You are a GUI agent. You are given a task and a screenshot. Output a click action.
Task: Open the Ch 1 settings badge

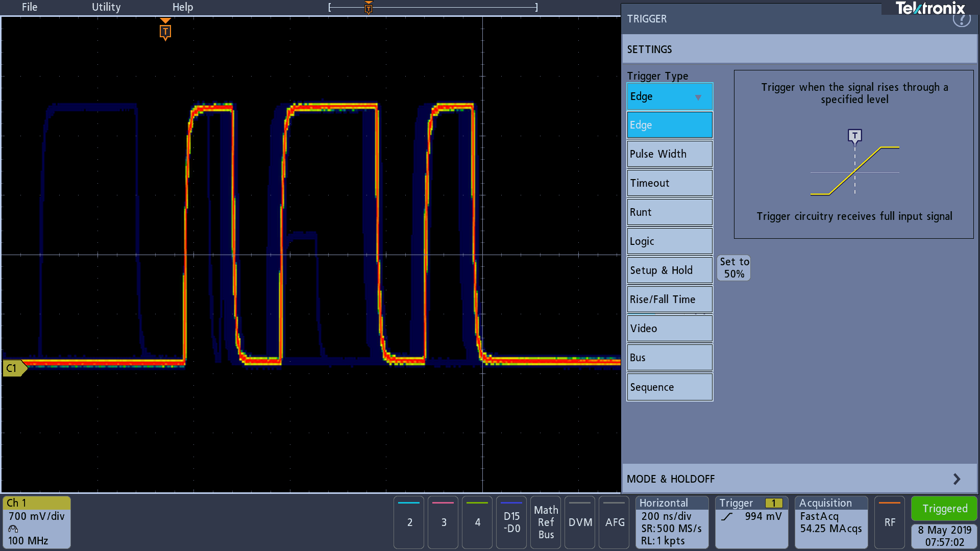click(36, 522)
